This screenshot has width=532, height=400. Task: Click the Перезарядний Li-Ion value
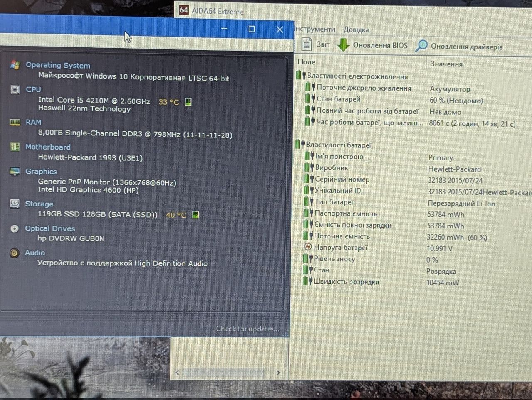tap(461, 204)
